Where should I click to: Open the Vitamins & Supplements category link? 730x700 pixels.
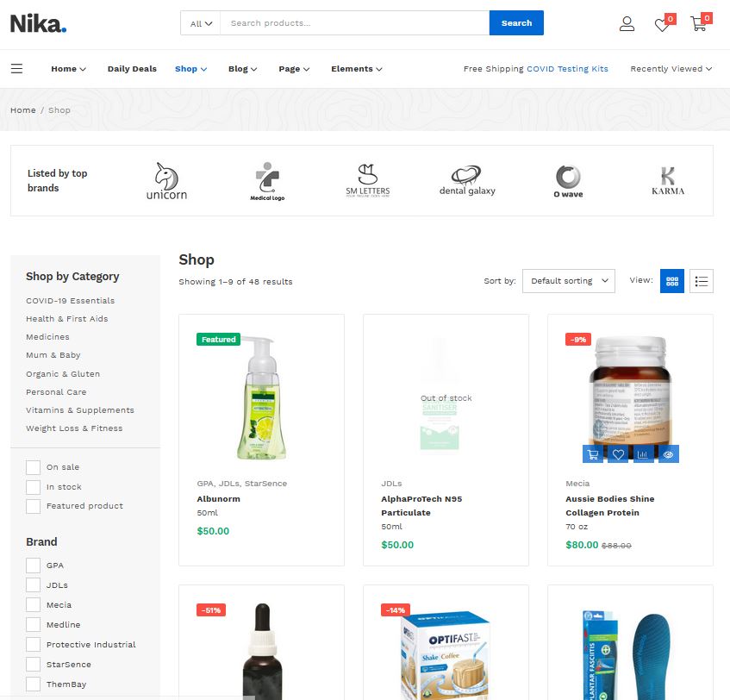click(x=80, y=409)
